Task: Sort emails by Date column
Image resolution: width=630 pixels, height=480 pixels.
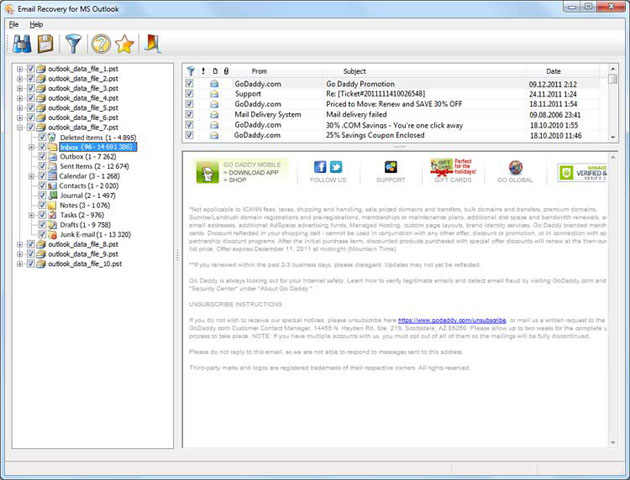Action: point(553,71)
